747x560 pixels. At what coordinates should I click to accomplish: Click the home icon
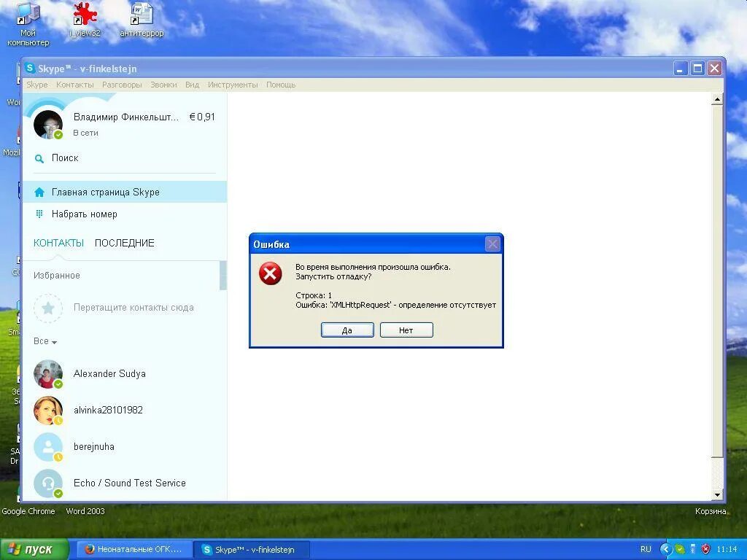[39, 192]
